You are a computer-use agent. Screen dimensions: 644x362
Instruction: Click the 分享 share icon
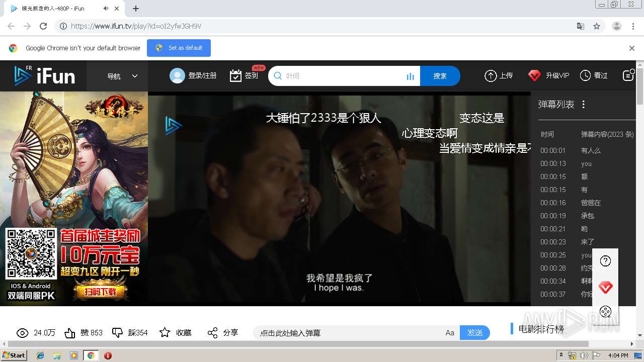pos(212,333)
